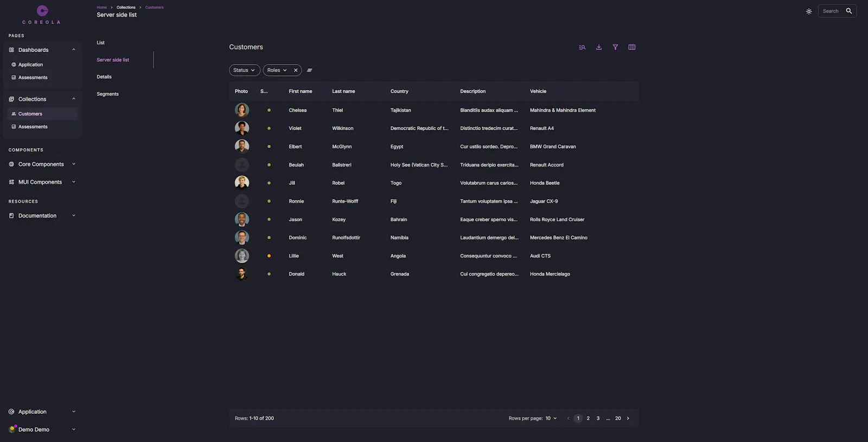Click the Customers breadcrumb link

[x=154, y=8]
